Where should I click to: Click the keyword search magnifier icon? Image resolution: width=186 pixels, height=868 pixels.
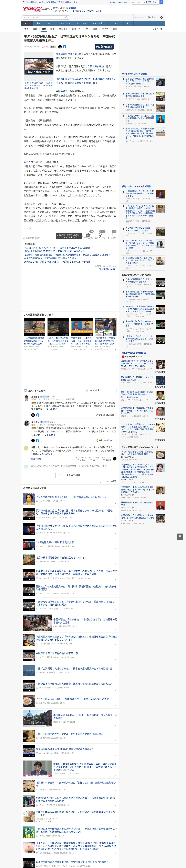point(66,18)
